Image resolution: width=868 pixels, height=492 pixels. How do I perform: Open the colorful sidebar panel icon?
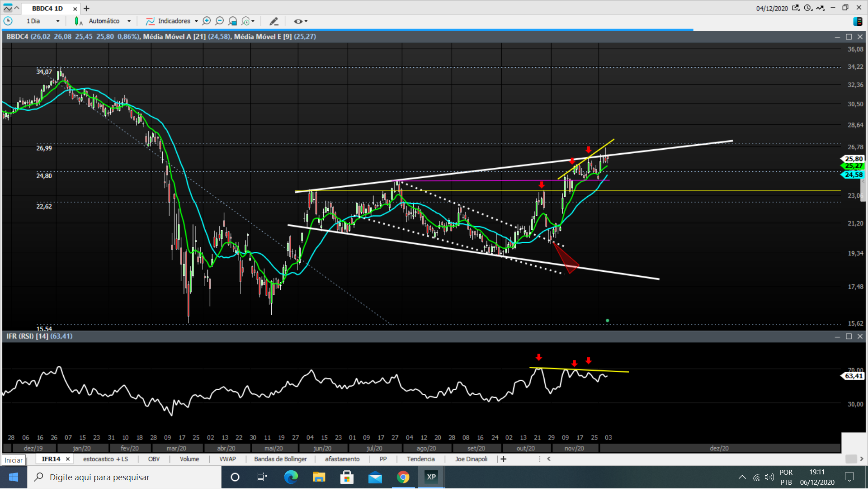pos(858,21)
